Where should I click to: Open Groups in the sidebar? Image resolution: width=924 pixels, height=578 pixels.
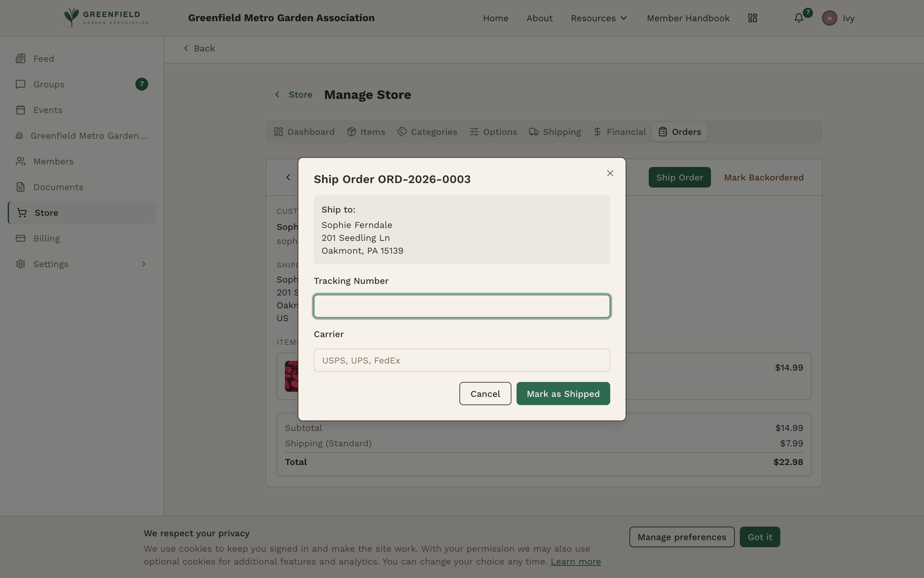[82, 84]
